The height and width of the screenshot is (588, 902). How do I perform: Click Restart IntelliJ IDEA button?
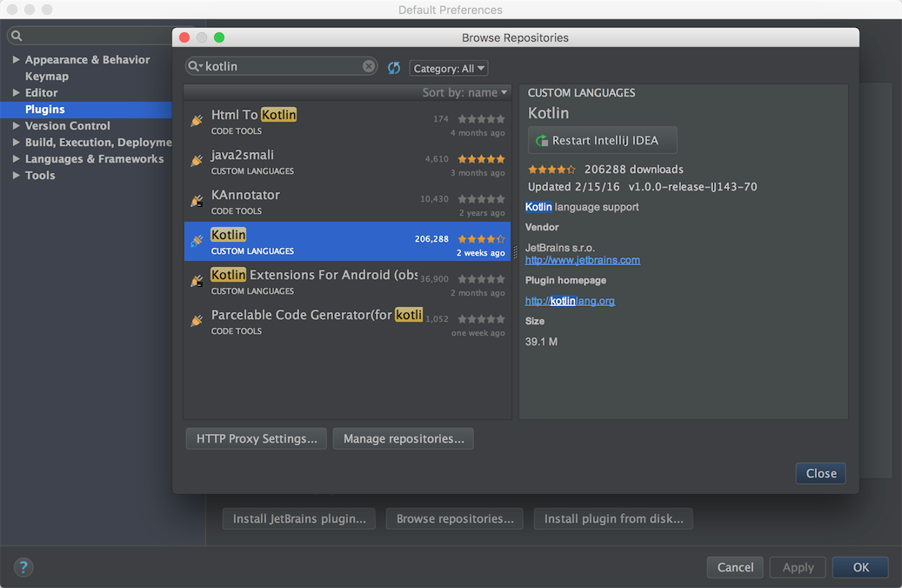tap(602, 140)
